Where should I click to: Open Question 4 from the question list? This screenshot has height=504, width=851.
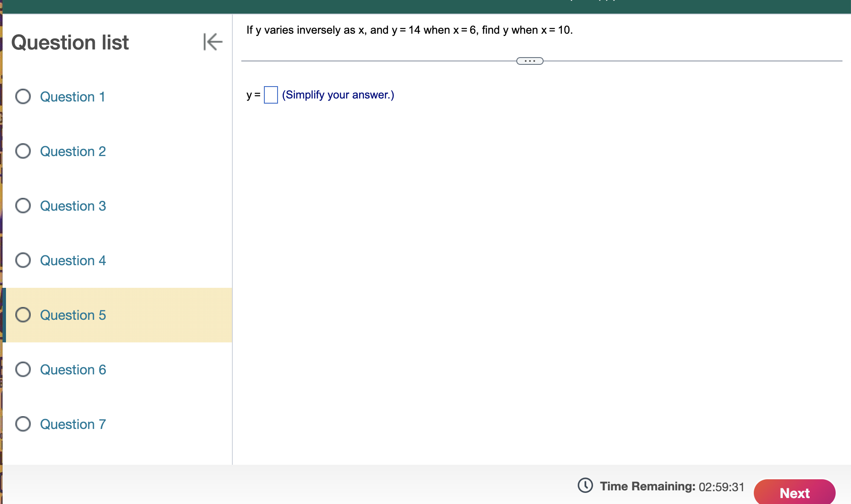point(72,261)
